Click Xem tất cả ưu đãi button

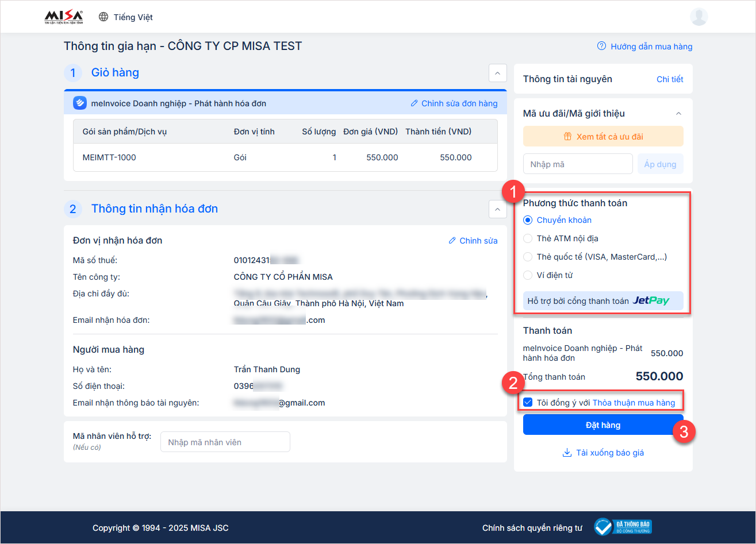pos(603,137)
